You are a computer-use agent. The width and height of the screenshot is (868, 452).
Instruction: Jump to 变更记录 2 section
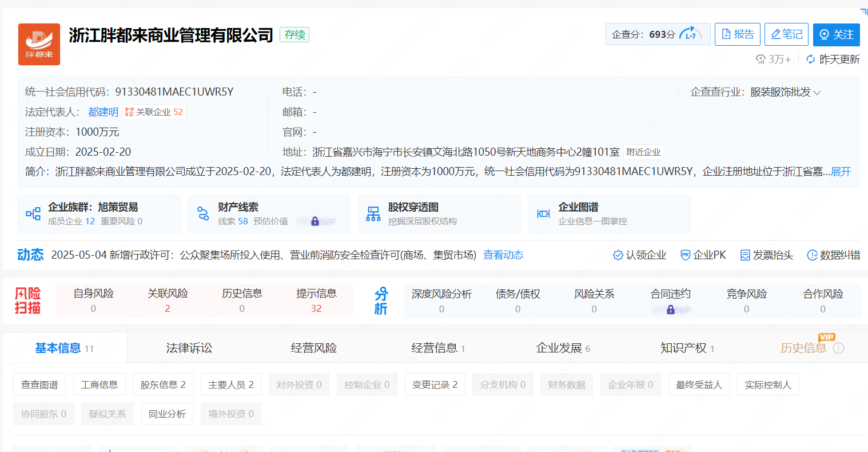435,384
